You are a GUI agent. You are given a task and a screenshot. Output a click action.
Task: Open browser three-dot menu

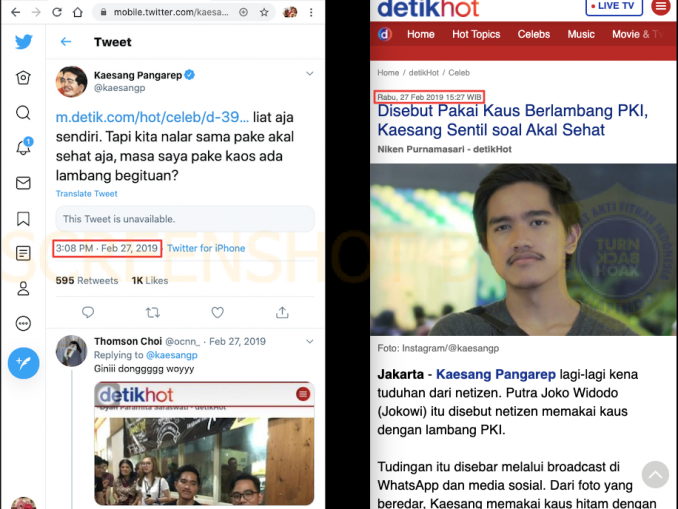coord(311,12)
